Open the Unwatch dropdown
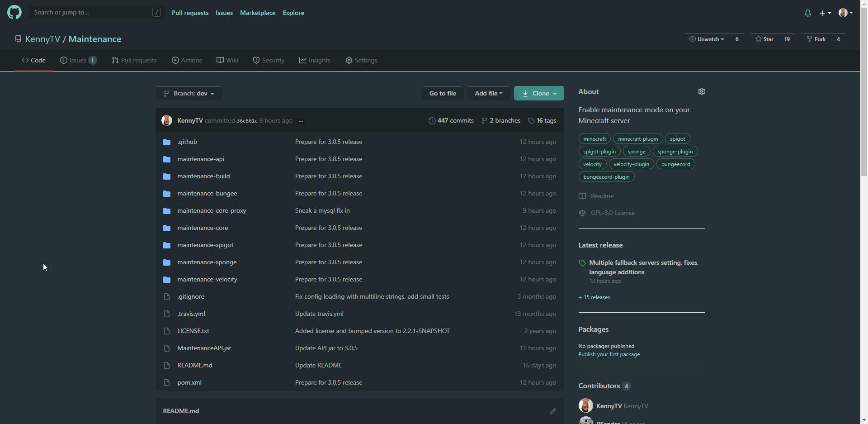Image resolution: width=868 pixels, height=424 pixels. pyautogui.click(x=707, y=39)
